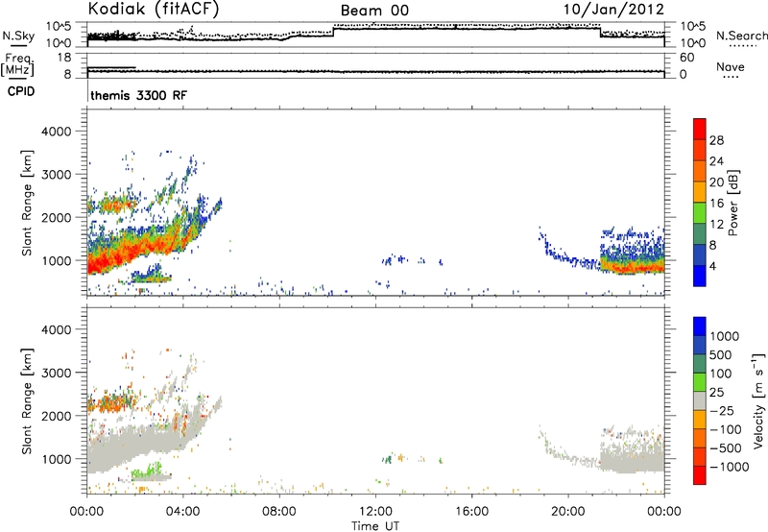Click the 'Slant Range [km]' label of Velocity panel
Screen dimensions: 768x532
coord(27,400)
